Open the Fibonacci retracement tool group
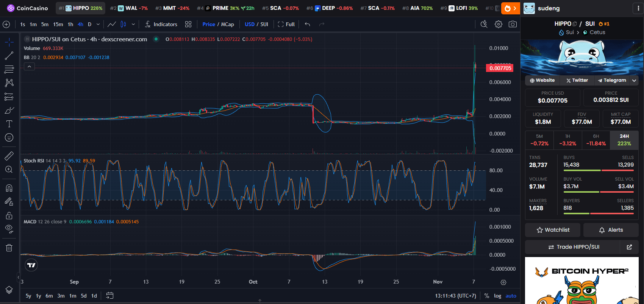Screen dimensions: 644x304 pos(9,69)
